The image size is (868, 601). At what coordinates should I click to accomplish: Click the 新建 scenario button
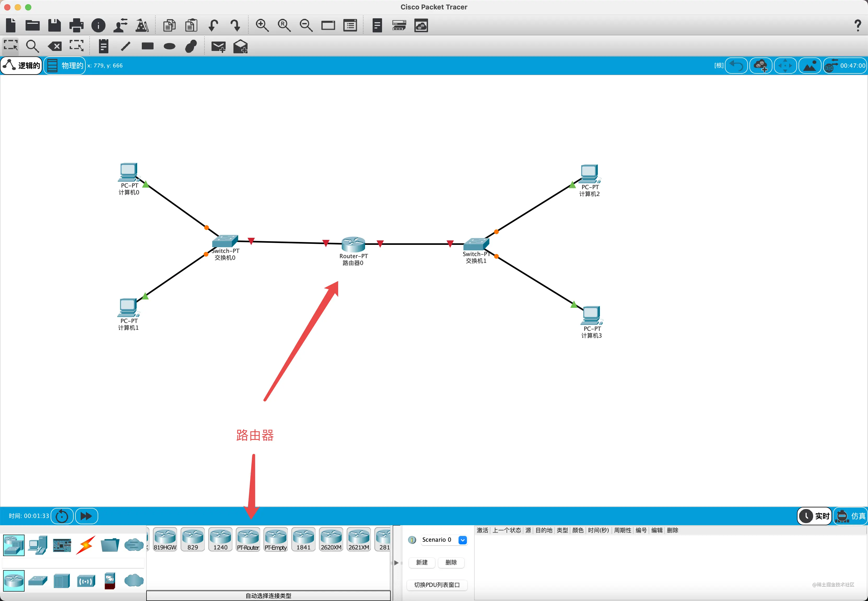422,562
